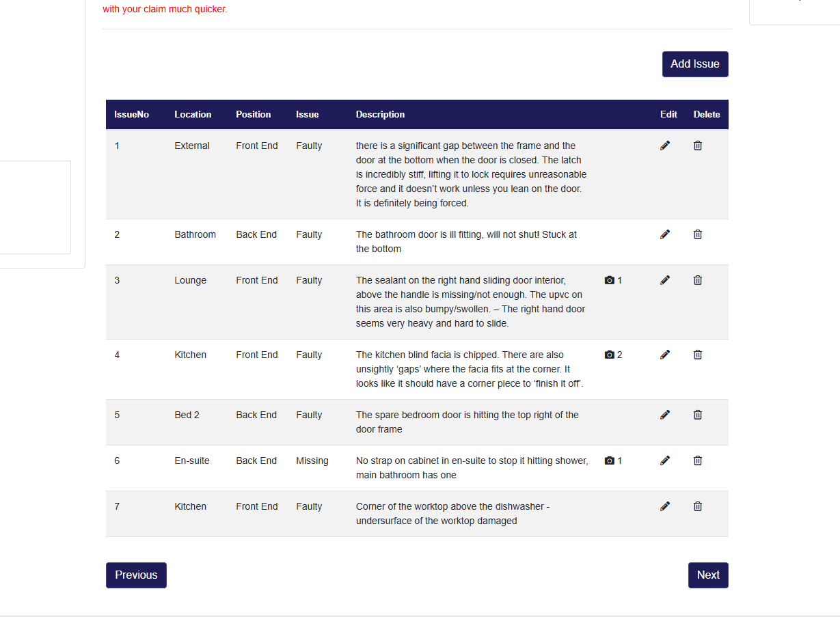Open photo attached to Lounge issue
Screen dimensions: 840x617
[x=613, y=280]
